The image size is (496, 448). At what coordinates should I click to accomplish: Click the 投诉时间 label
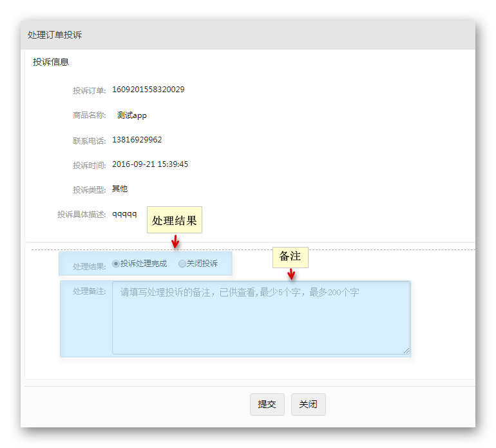coord(89,165)
